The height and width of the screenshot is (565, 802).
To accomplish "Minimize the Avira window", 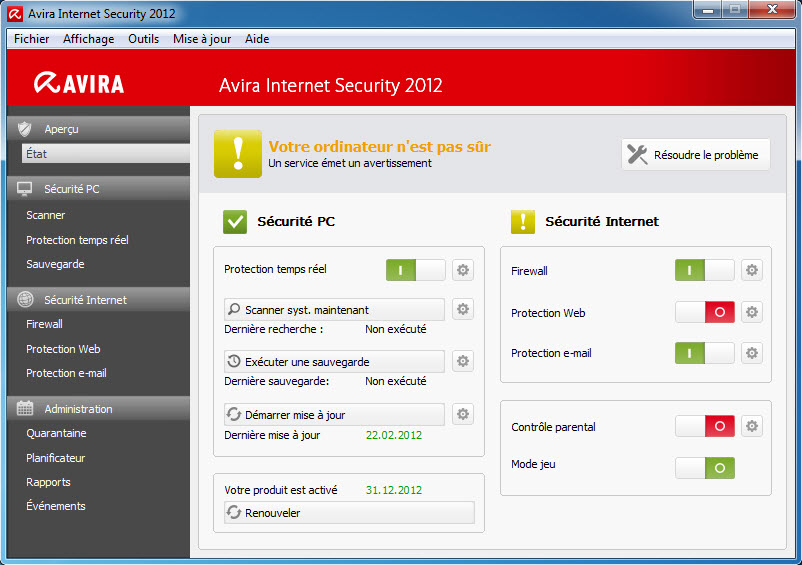I will (x=708, y=10).
